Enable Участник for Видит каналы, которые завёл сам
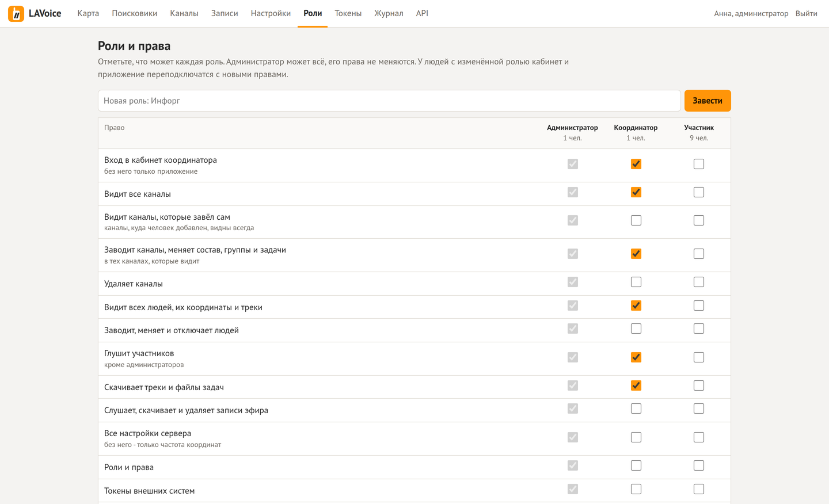This screenshot has width=829, height=504. 699,220
